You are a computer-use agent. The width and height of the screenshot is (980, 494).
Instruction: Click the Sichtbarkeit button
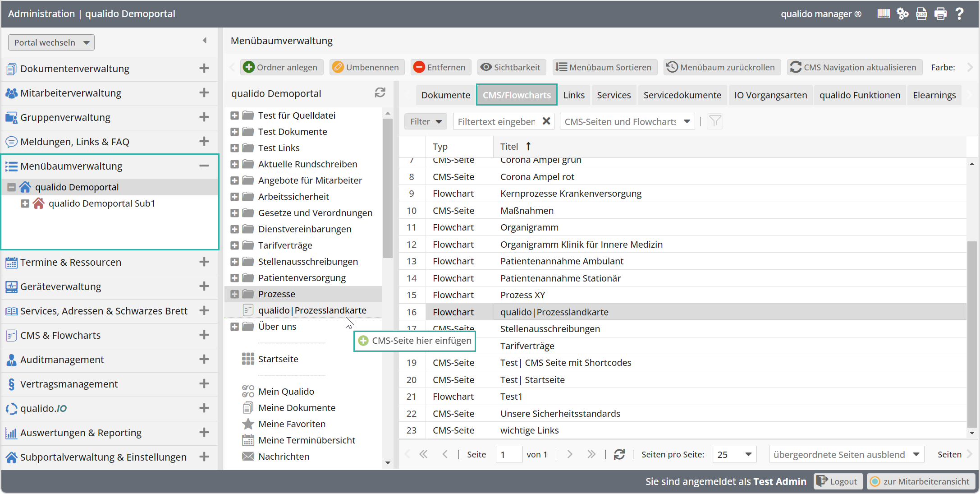(511, 67)
